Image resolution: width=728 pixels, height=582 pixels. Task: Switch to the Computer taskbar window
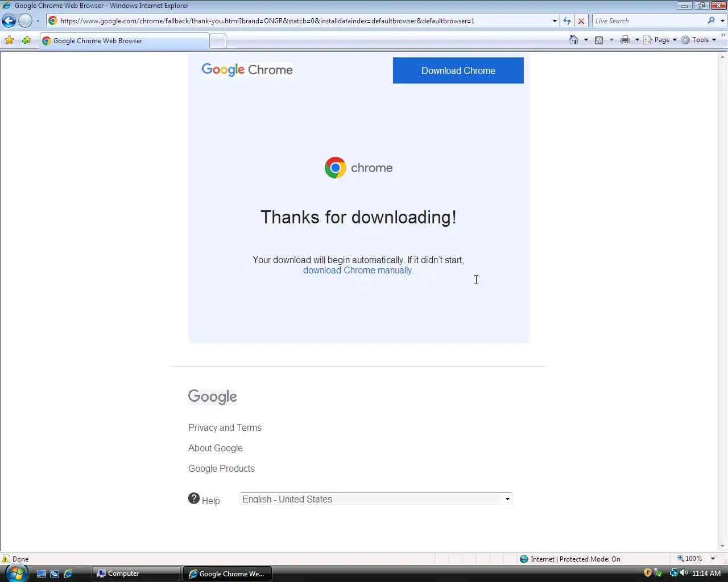pyautogui.click(x=136, y=573)
